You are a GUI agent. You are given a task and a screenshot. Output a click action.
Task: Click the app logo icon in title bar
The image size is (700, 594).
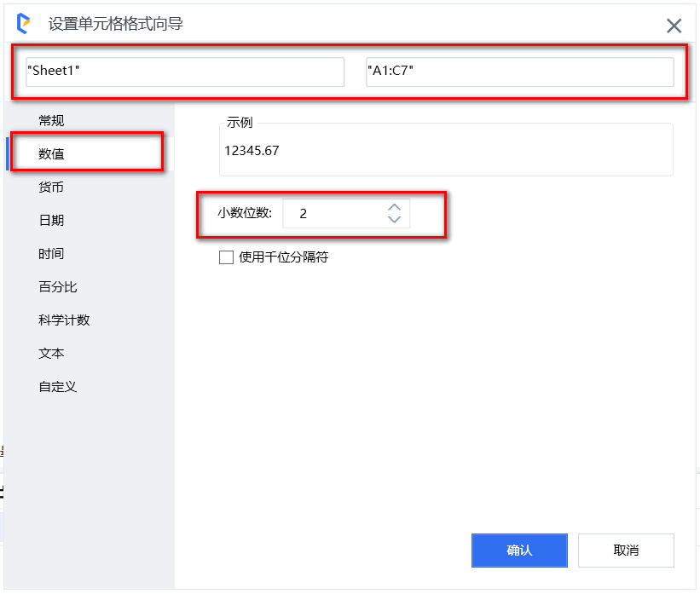pos(23,24)
